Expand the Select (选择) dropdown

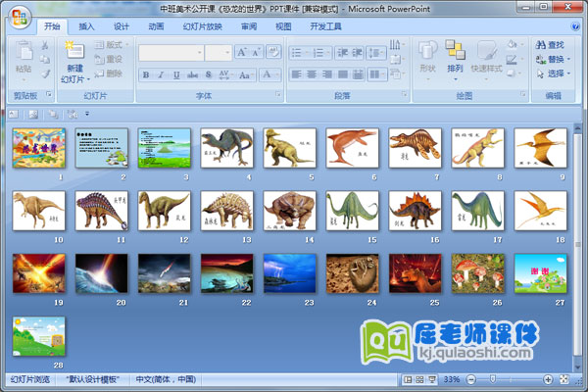click(x=555, y=73)
